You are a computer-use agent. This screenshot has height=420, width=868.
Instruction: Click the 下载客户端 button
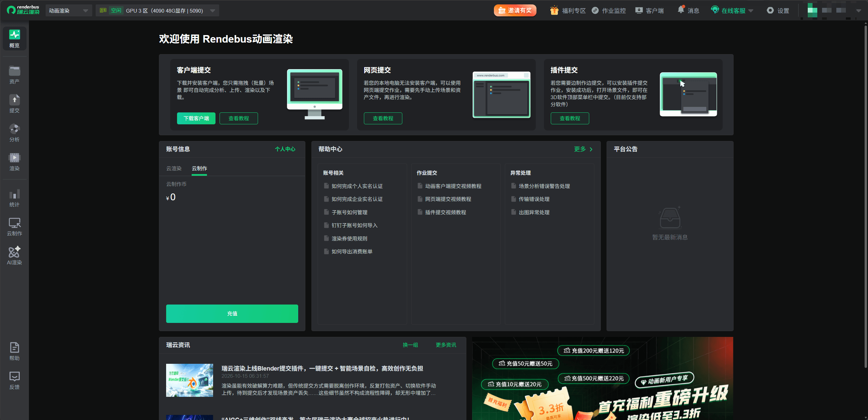196,118
